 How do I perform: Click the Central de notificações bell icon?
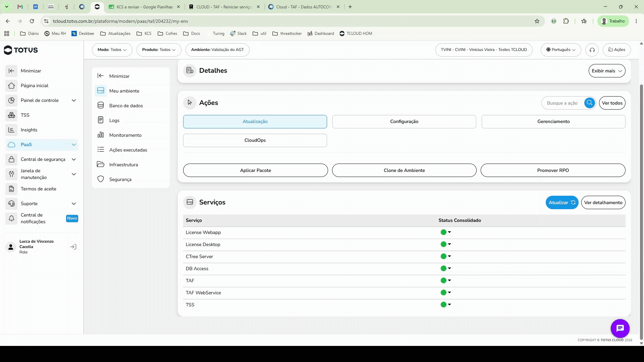pyautogui.click(x=11, y=218)
